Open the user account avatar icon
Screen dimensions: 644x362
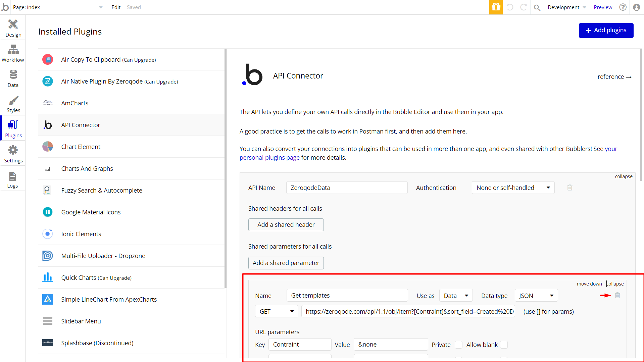point(636,7)
